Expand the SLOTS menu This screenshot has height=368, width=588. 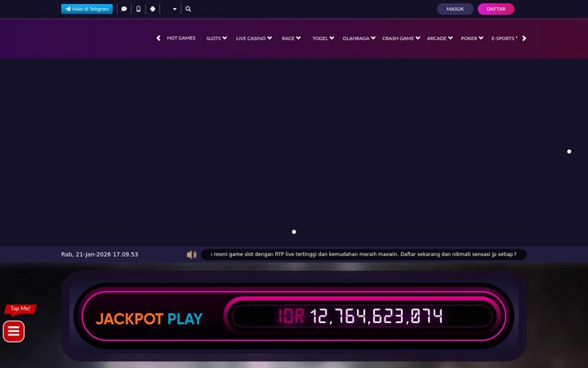pos(216,38)
